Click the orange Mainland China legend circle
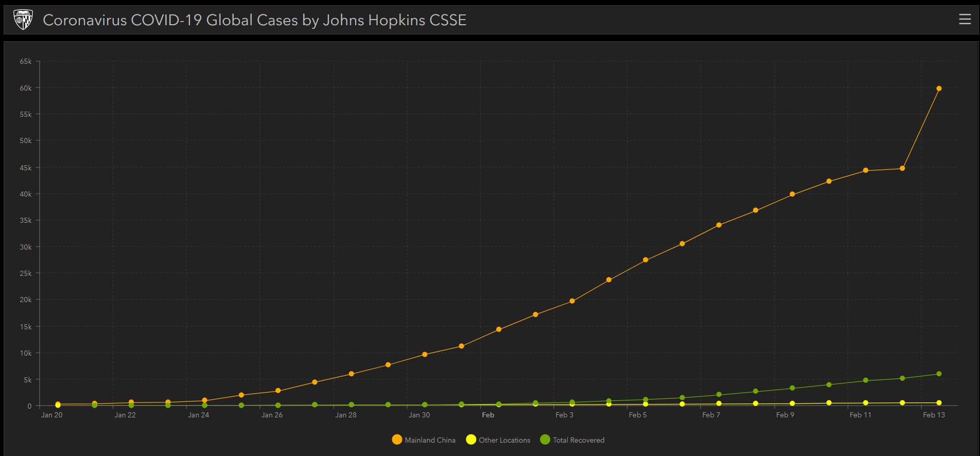Image resolution: width=980 pixels, height=456 pixels. tap(397, 440)
